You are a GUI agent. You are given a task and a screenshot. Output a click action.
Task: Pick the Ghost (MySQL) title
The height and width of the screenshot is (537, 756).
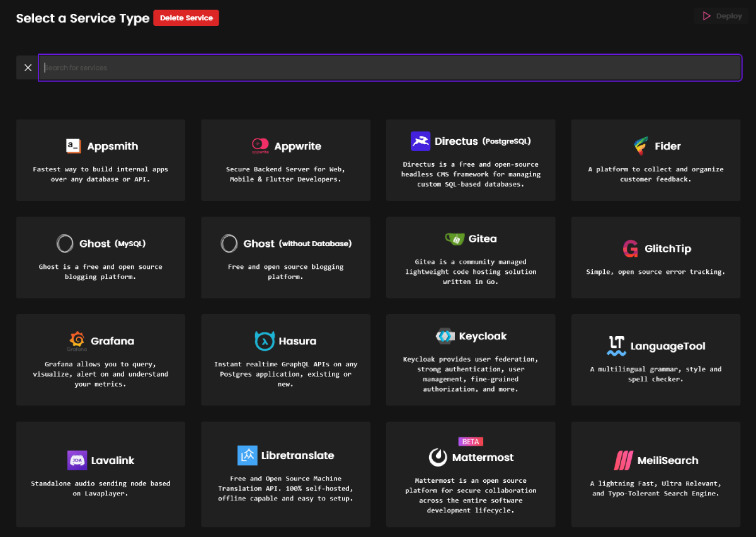pyautogui.click(x=113, y=244)
